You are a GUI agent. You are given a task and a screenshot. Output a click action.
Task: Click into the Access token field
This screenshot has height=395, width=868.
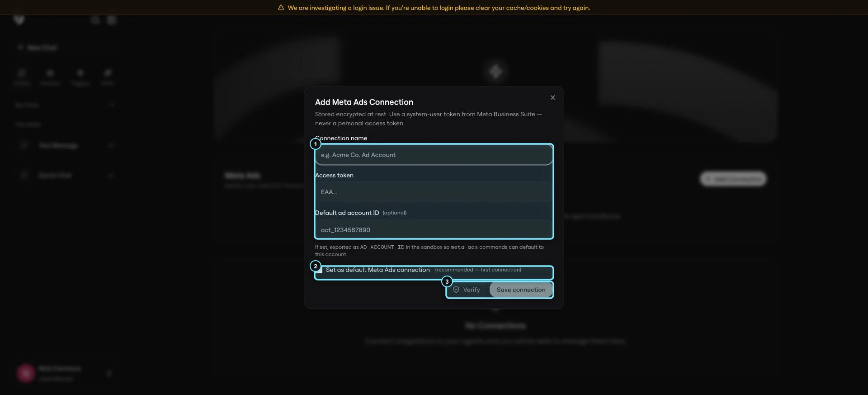(434, 192)
